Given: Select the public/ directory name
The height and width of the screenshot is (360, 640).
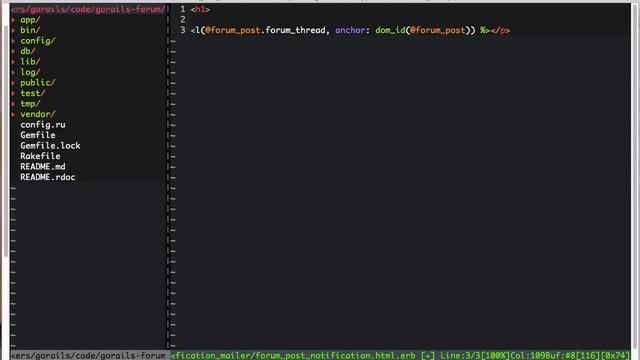Looking at the screenshot, I should tap(38, 83).
